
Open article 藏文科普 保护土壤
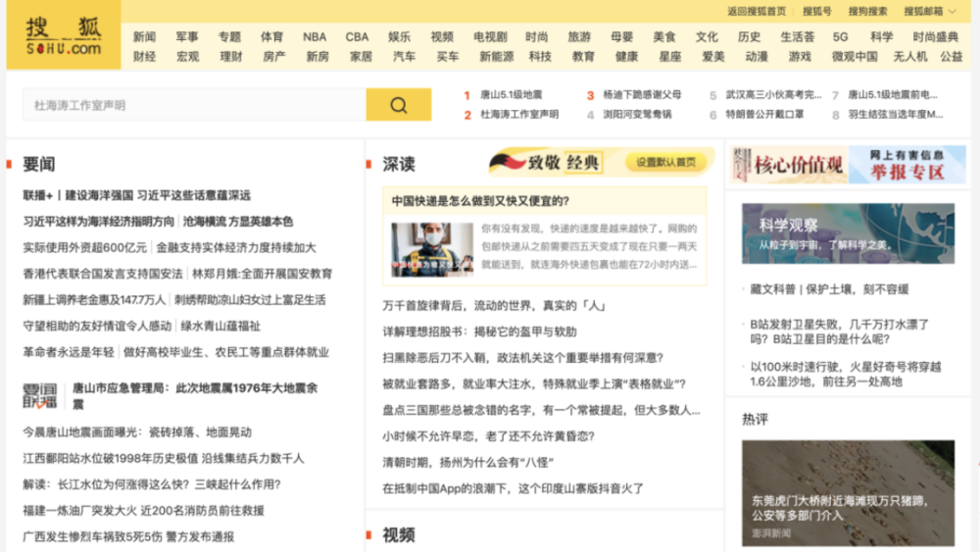(x=829, y=289)
